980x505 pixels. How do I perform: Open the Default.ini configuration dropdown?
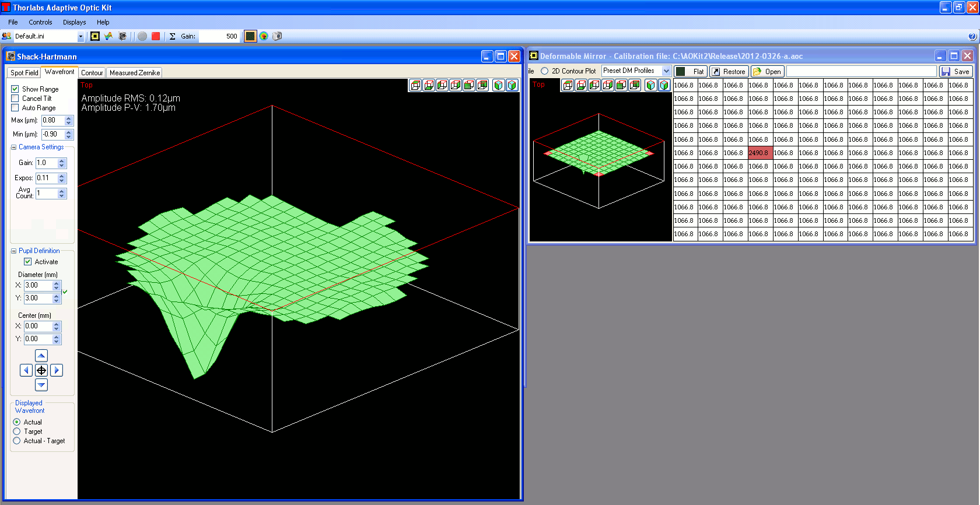80,36
